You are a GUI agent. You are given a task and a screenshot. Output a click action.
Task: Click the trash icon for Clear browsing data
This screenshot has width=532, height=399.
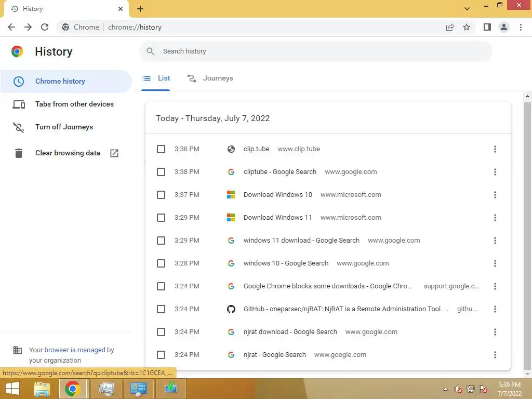point(19,153)
